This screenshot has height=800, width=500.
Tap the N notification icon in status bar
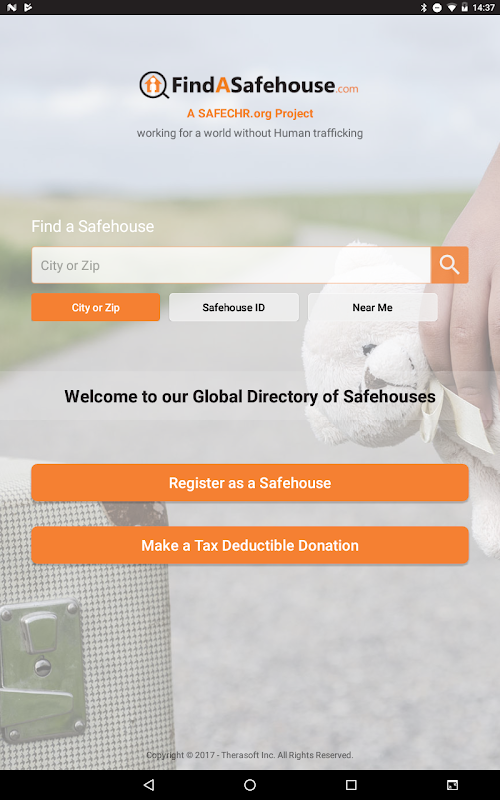pyautogui.click(x=11, y=7)
